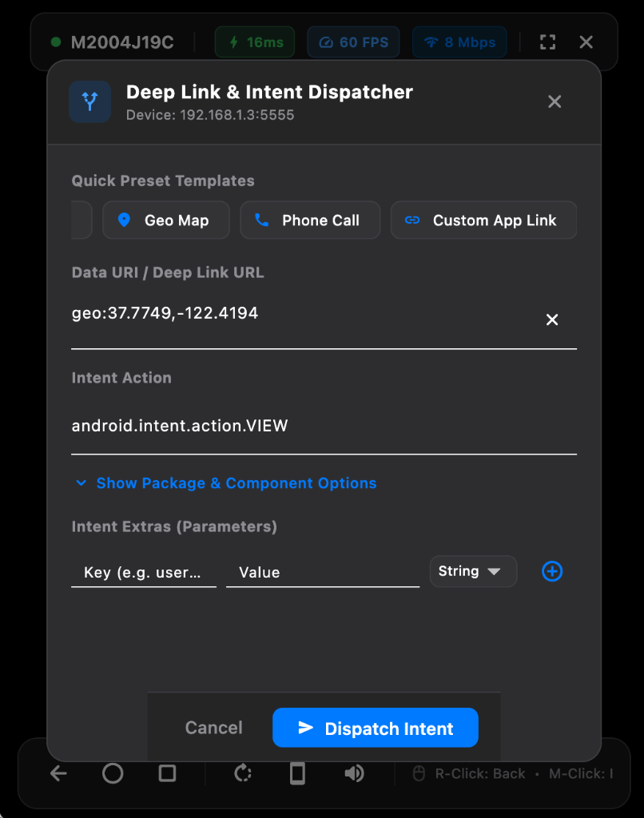This screenshot has width=644, height=818.
Task: Click the volume speaker icon
Action: [x=354, y=773]
